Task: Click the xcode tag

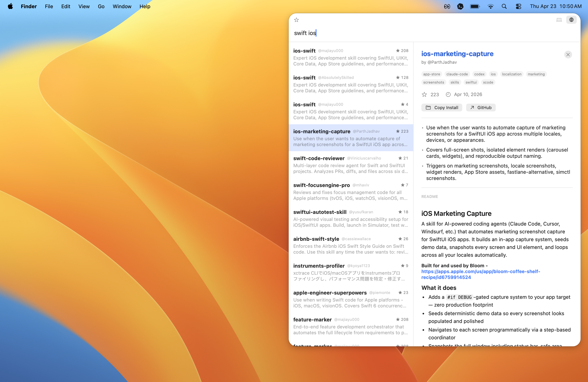Action: [x=488, y=82]
